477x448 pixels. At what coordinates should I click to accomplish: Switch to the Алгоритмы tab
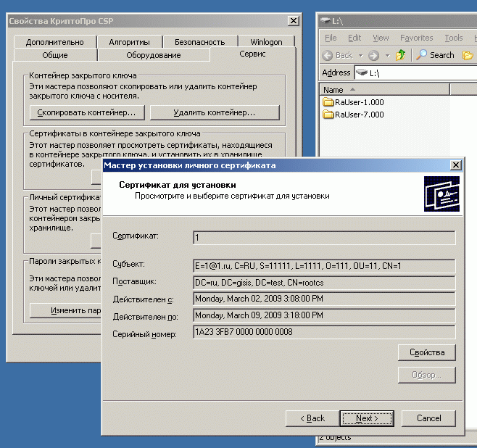click(129, 42)
